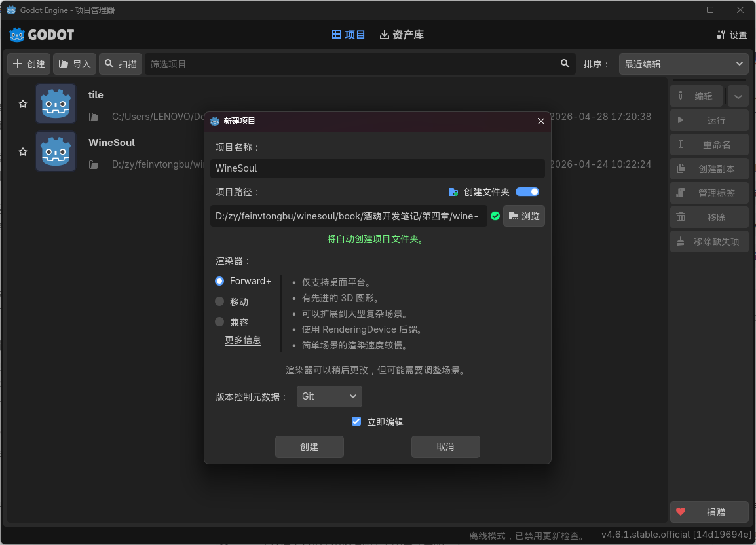756x545 pixels.
Task: Open settings via the tools icon
Action: [721, 35]
